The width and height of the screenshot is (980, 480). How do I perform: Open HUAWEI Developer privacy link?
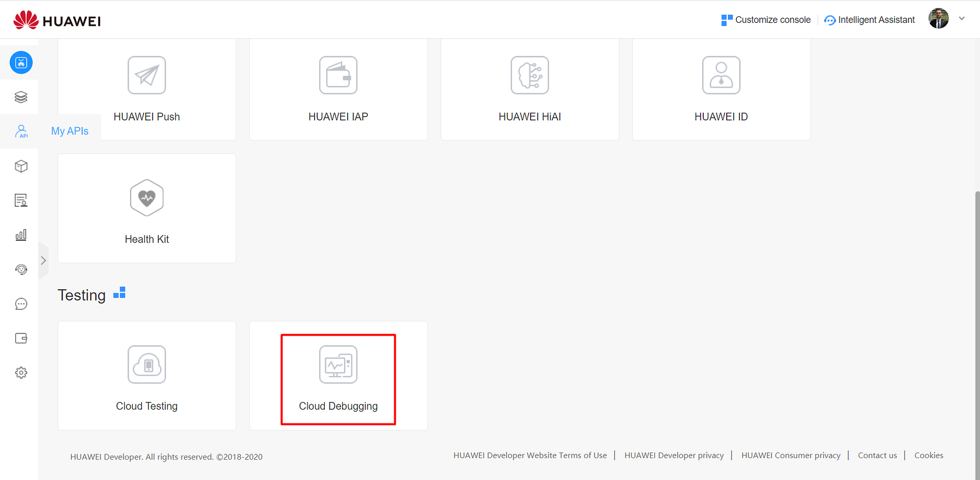(x=674, y=455)
